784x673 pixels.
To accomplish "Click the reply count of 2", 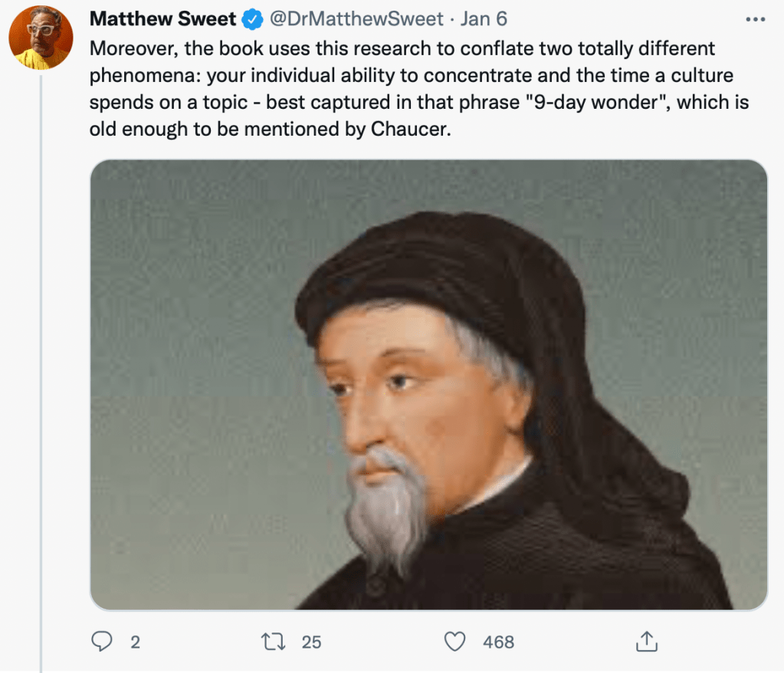I will click(135, 642).
